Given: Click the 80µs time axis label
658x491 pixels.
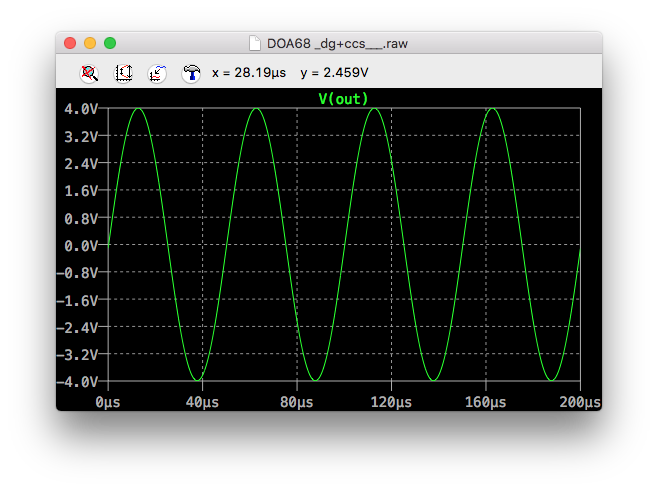Looking at the screenshot, I should [x=297, y=402].
